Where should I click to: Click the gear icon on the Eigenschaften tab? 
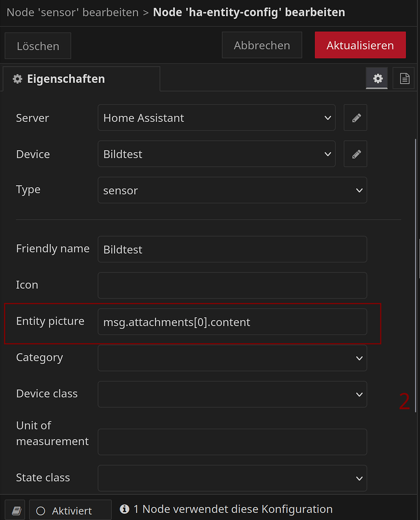(x=18, y=79)
